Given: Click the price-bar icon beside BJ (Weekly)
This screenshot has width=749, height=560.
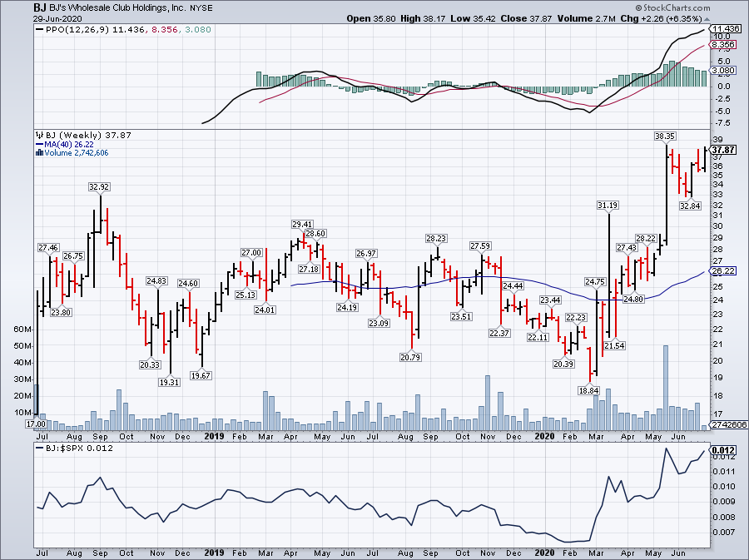Looking at the screenshot, I should (x=39, y=135).
